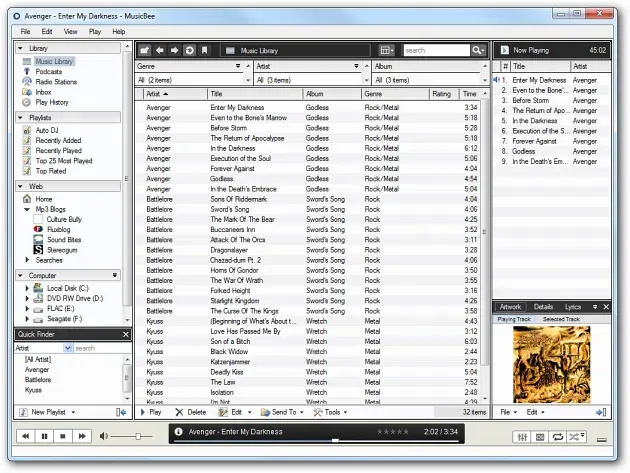
Task: Click the Delete button in bottom toolbar
Action: 191,412
